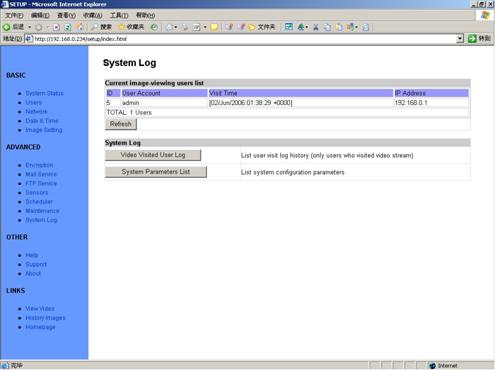Open the Encryption settings link
Image resolution: width=495 pixels, height=370 pixels.
(39, 165)
